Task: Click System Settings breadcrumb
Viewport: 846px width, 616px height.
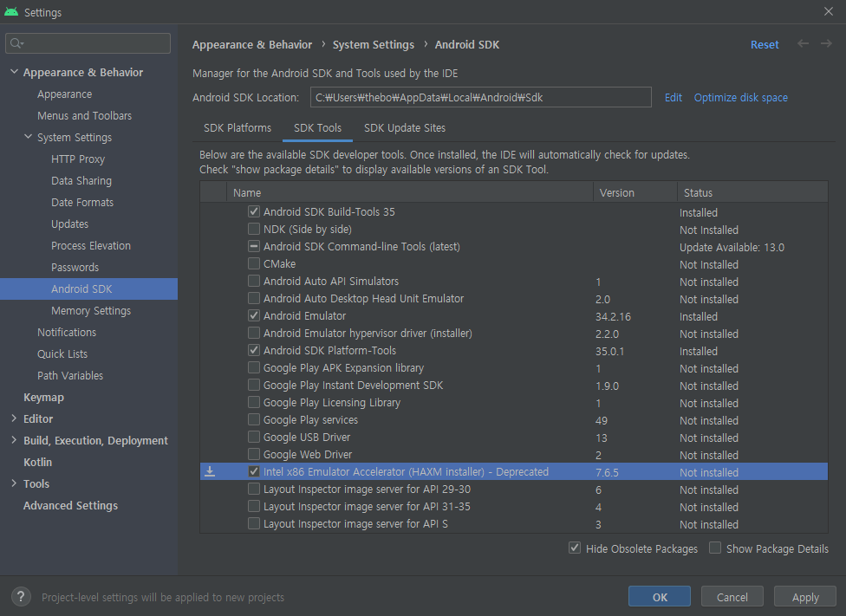Action: point(374,45)
